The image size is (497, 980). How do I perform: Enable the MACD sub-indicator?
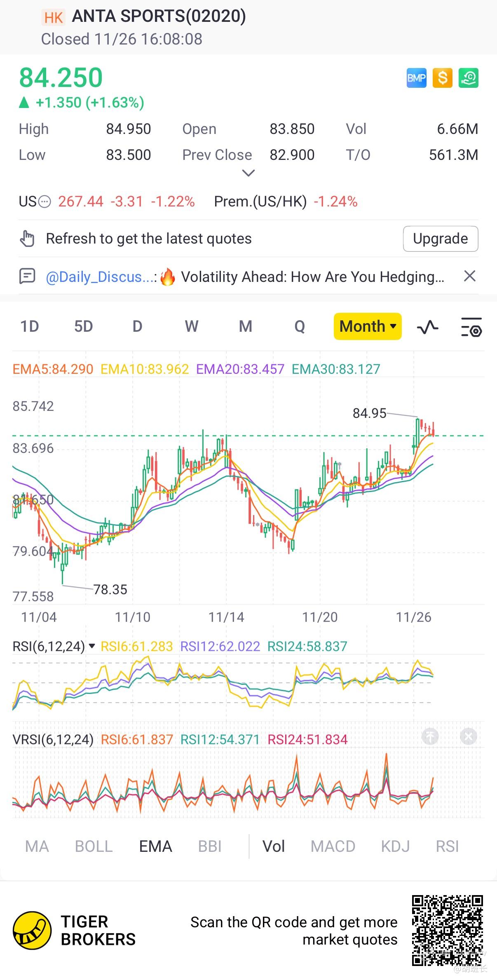coord(333,846)
